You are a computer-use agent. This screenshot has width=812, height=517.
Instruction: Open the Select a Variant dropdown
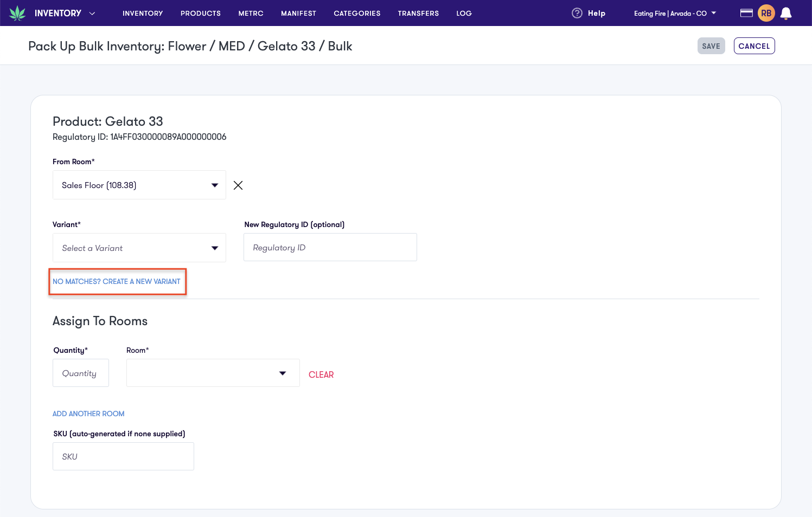click(139, 248)
